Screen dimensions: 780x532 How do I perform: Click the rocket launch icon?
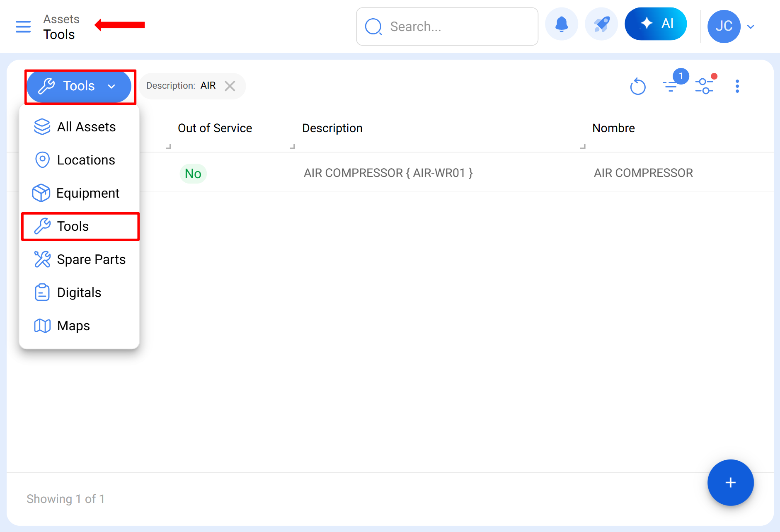(x=601, y=24)
